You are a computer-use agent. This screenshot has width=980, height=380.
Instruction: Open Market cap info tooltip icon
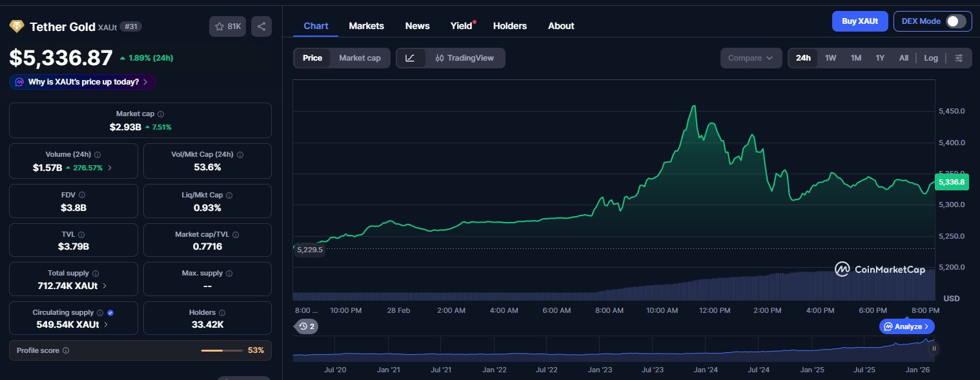pyautogui.click(x=161, y=114)
